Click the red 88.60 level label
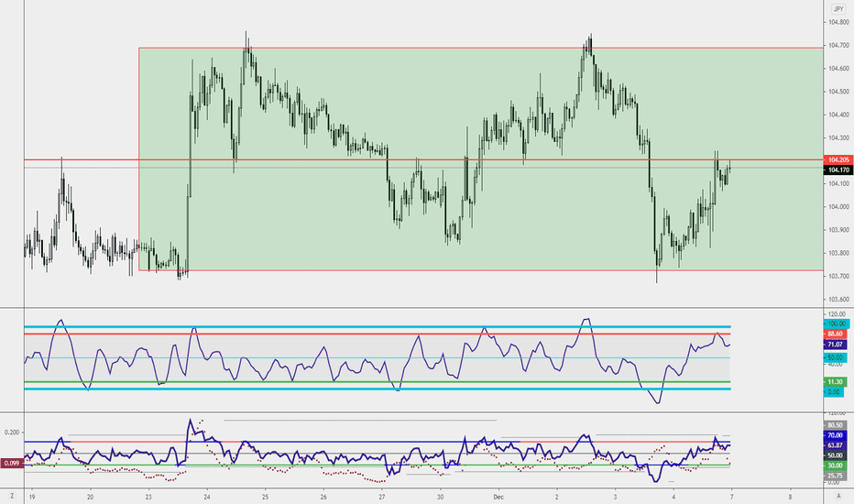This screenshot has width=854, height=504. tap(835, 334)
